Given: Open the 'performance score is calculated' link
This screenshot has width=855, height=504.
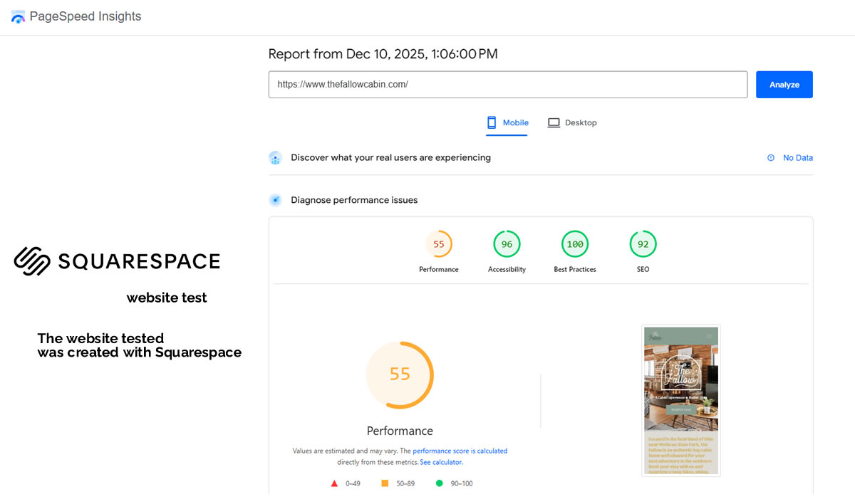Looking at the screenshot, I should point(460,451).
